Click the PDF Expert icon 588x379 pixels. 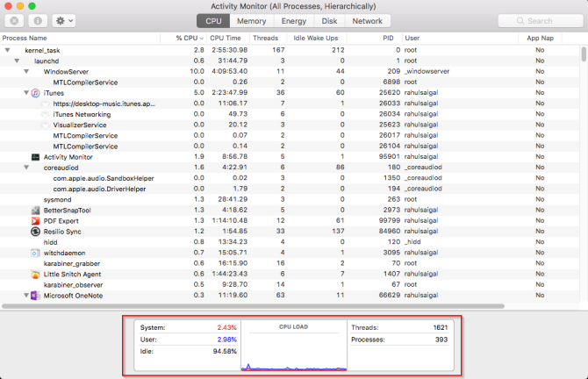point(35,221)
